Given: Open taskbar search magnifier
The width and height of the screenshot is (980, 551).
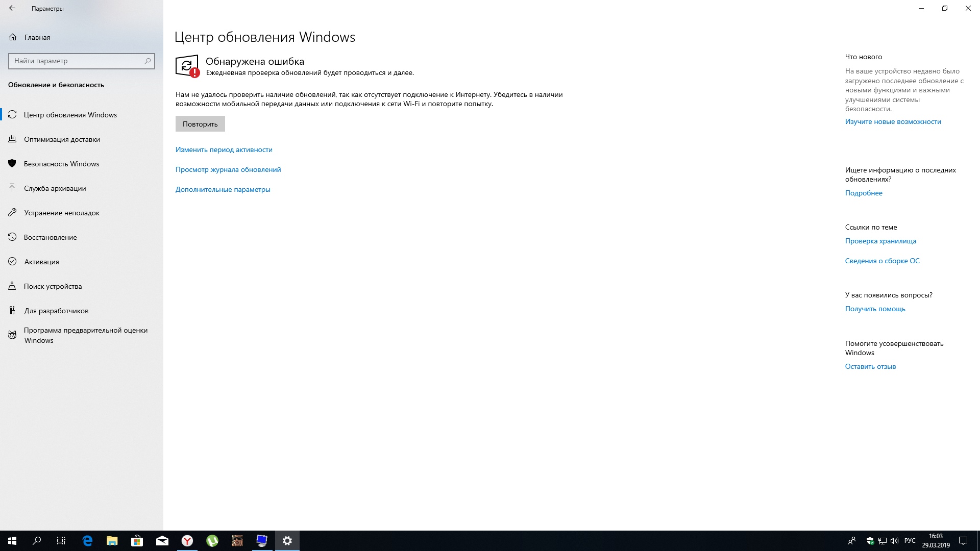Looking at the screenshot, I should coord(37,541).
